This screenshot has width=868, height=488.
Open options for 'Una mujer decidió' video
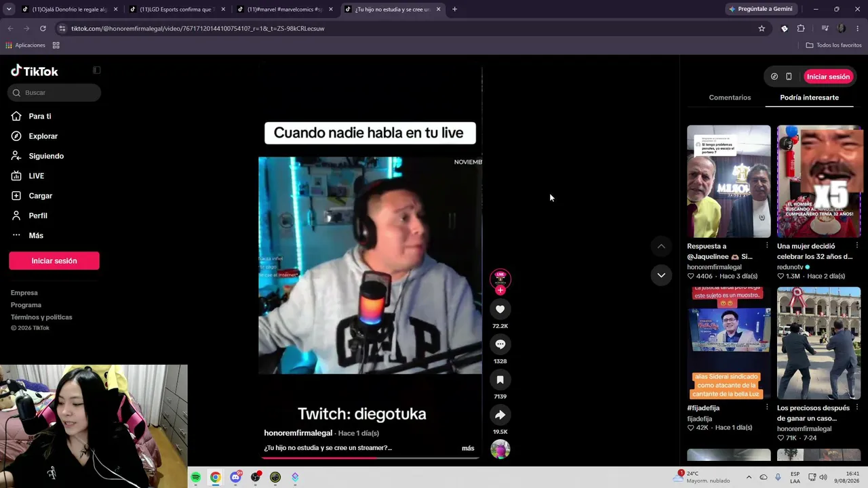click(857, 245)
